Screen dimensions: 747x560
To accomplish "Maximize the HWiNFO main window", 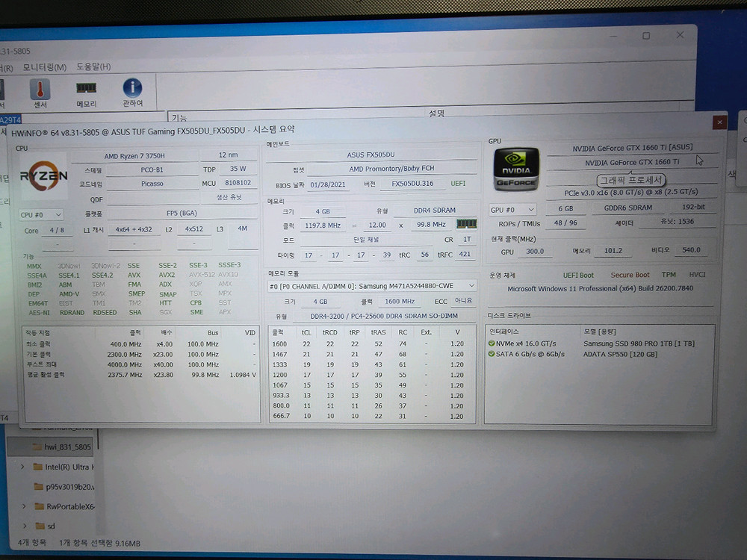I will coord(646,36).
